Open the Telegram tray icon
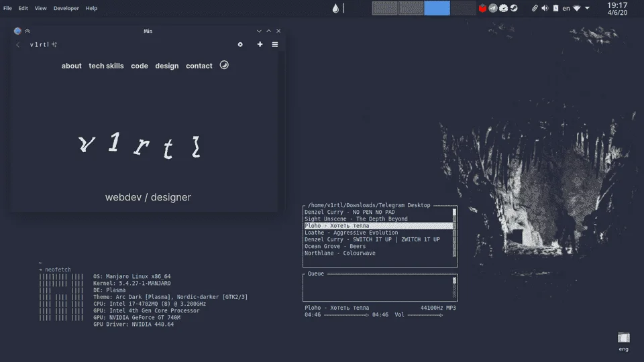 click(x=493, y=8)
